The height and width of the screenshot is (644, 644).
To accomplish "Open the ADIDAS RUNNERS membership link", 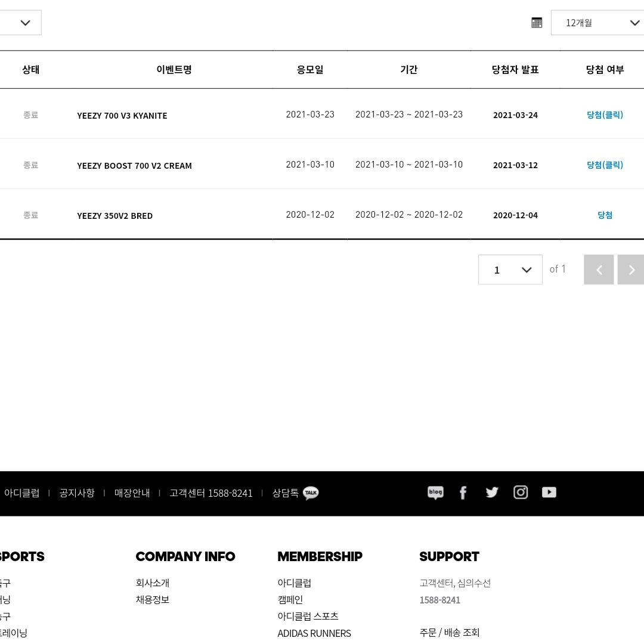I will pyautogui.click(x=314, y=633).
